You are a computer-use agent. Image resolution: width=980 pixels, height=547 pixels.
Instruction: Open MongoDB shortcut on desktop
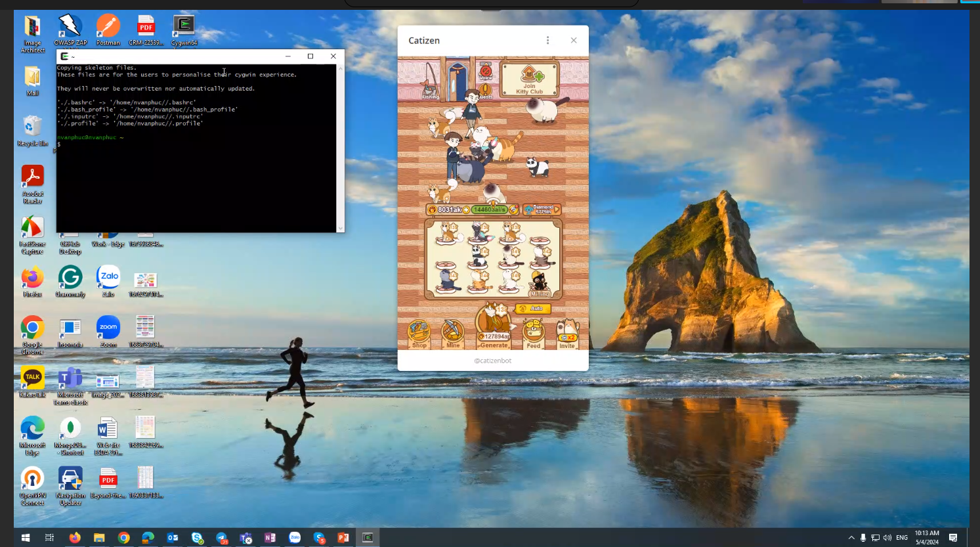[x=70, y=436]
